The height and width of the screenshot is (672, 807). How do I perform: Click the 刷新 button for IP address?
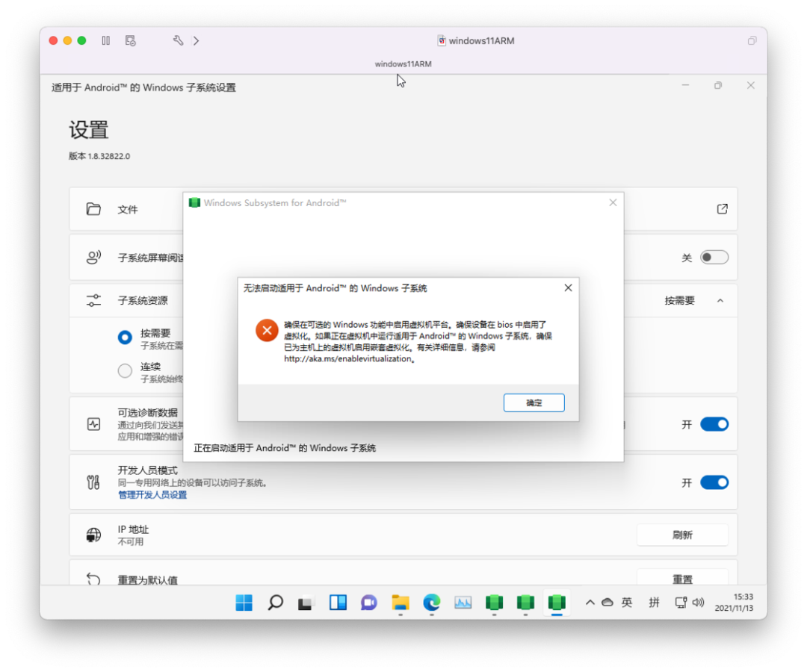[682, 535]
